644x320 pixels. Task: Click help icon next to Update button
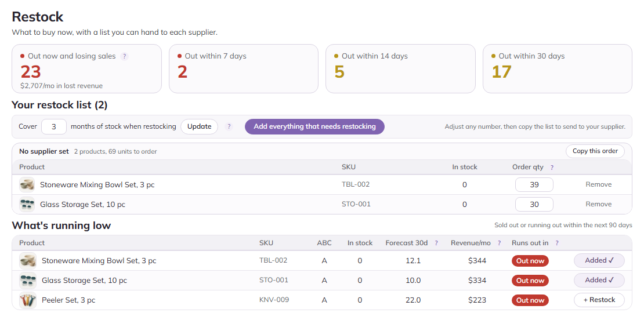click(229, 127)
